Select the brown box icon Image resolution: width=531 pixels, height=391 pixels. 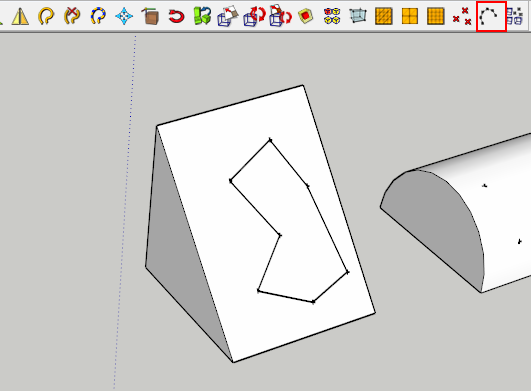150,16
